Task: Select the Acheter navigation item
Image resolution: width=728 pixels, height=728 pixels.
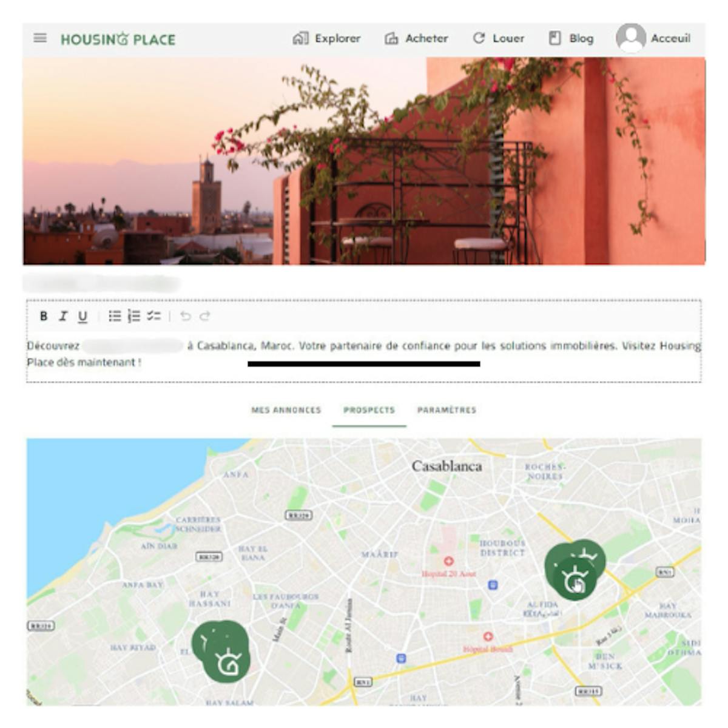Action: [416, 38]
